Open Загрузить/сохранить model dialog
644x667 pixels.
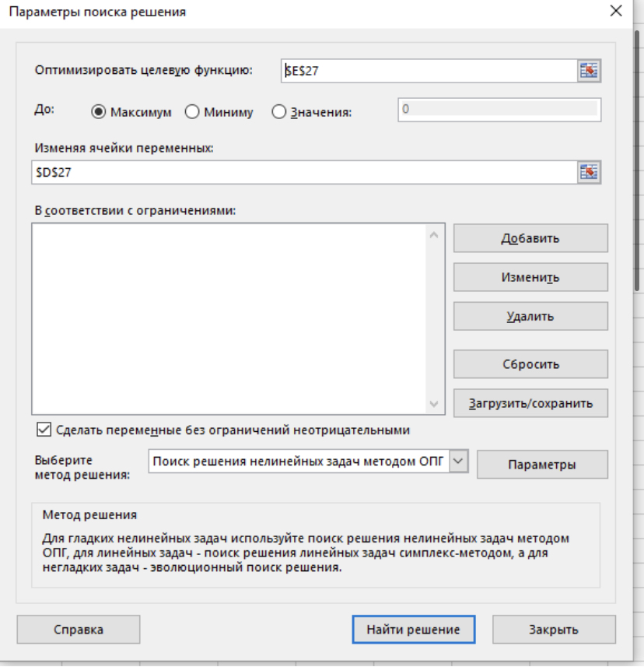(530, 403)
